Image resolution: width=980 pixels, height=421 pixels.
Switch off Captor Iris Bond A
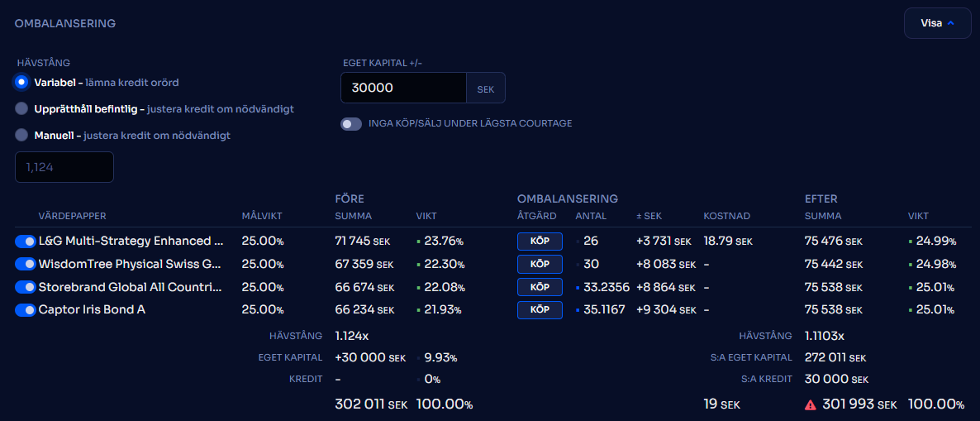pos(25,310)
